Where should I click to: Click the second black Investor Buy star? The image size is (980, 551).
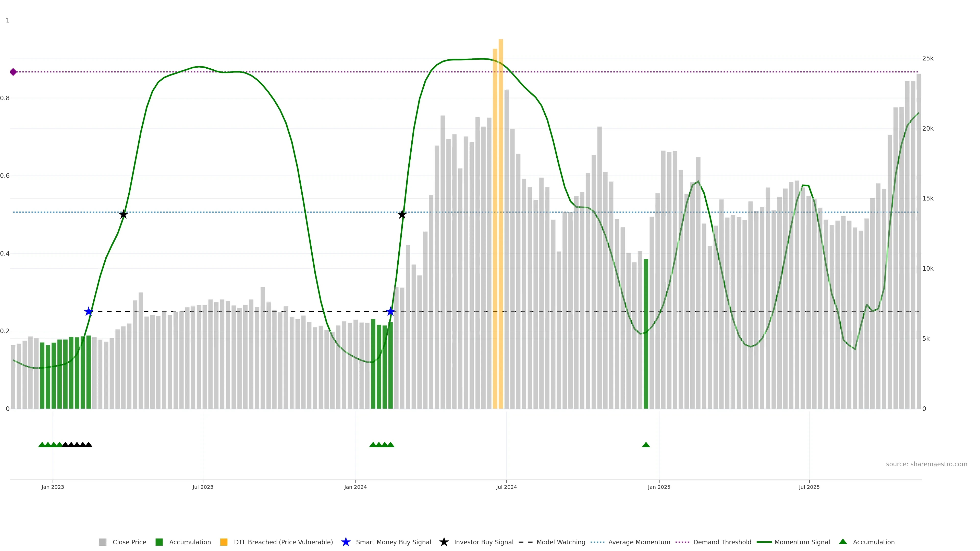[402, 215]
